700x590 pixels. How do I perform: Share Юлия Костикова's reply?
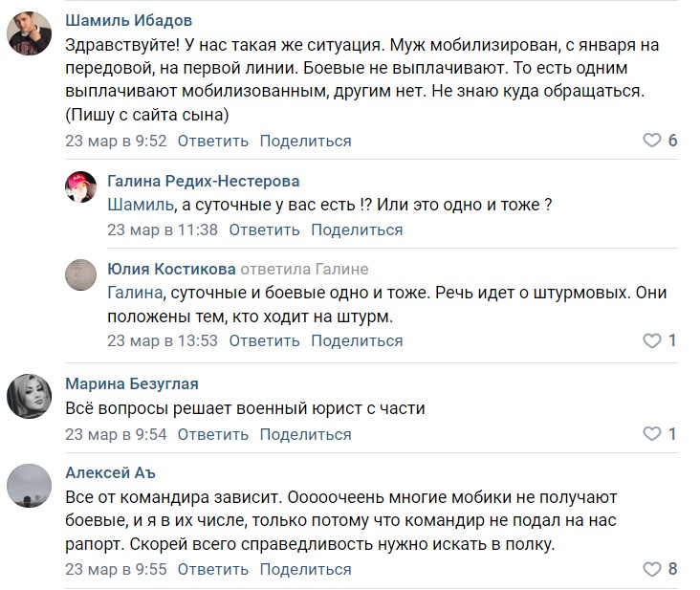(357, 340)
